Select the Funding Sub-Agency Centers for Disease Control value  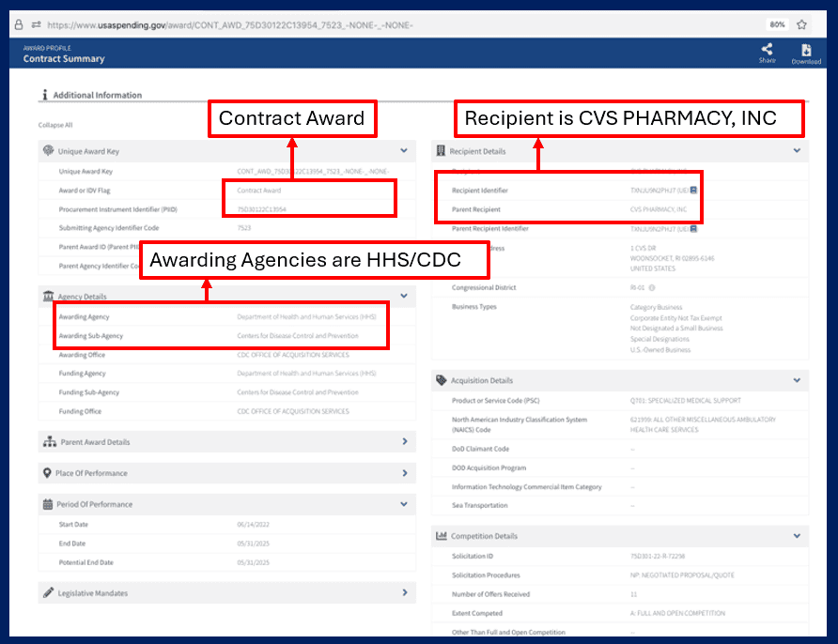(298, 392)
